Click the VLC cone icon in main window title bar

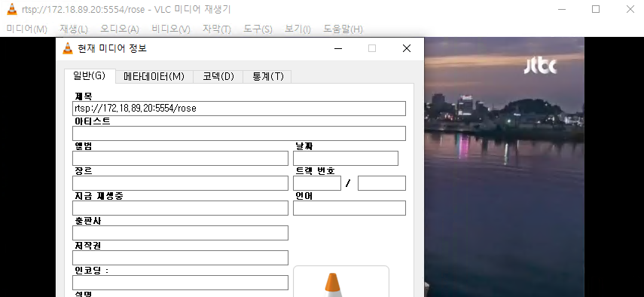tap(12, 9)
